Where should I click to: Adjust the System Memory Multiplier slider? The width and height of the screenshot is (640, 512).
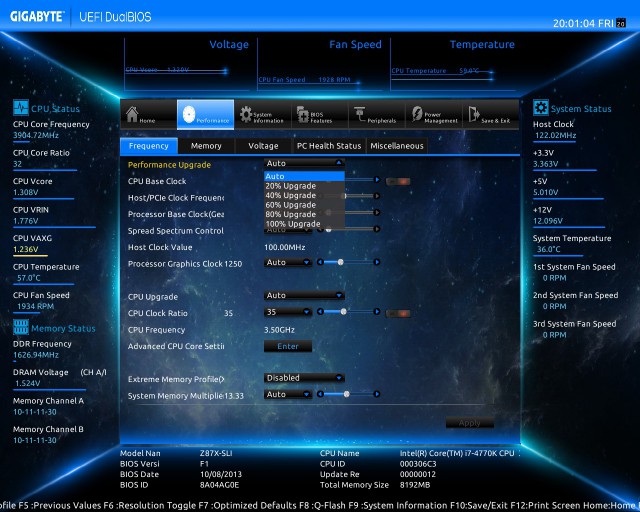click(x=347, y=394)
